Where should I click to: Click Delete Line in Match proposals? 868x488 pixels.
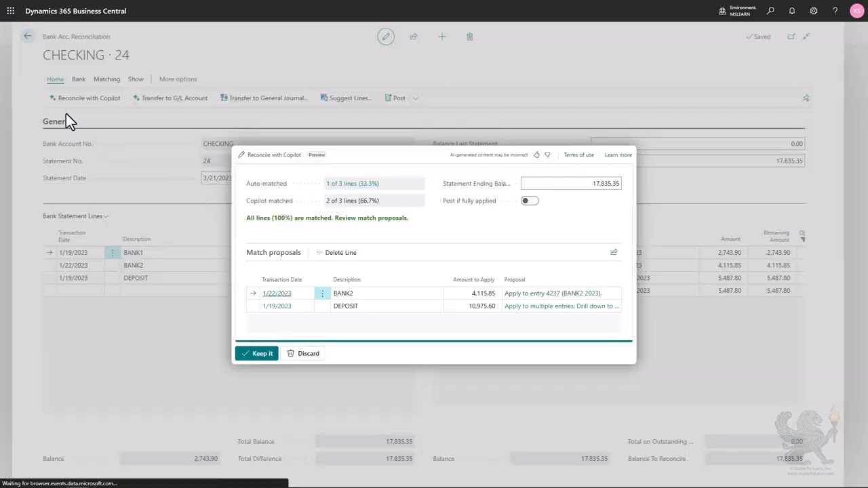pos(336,252)
